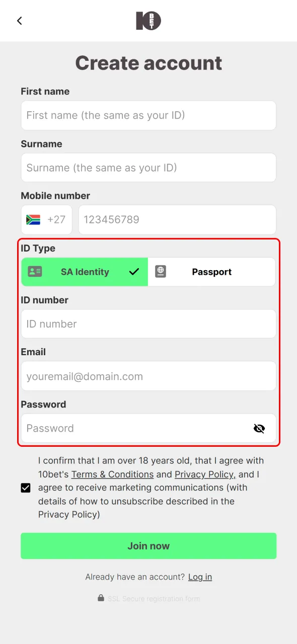This screenshot has width=297, height=644.
Task: Show the password by toggling visibility
Action: pos(259,428)
